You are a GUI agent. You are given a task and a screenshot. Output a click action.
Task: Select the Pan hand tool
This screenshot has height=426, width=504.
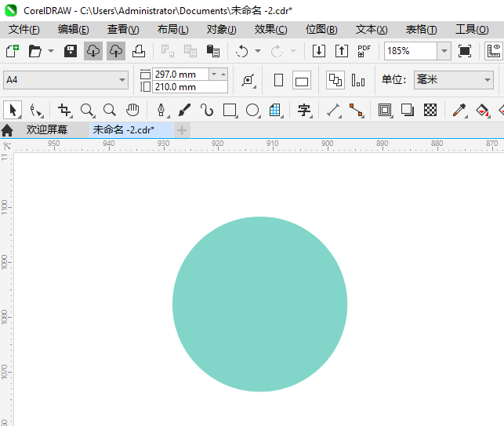tap(132, 110)
